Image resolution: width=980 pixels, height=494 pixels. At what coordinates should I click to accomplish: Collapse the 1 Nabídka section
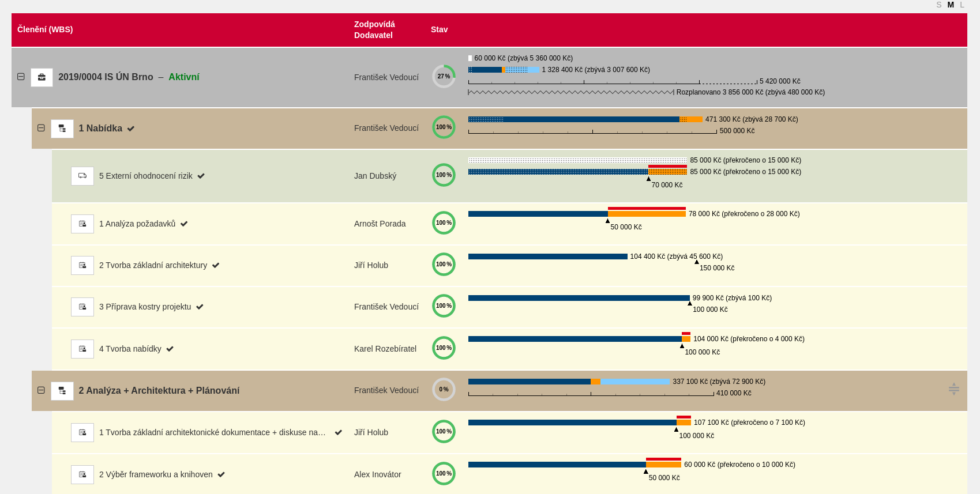(41, 128)
